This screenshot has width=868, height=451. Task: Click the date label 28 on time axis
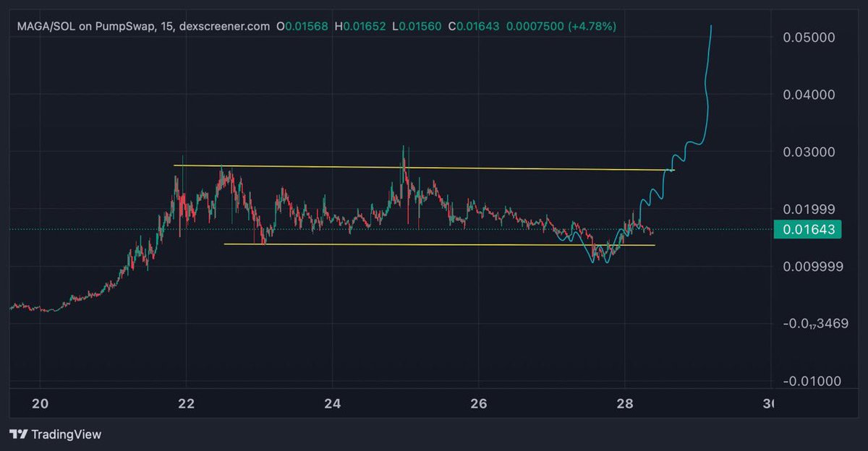click(625, 404)
